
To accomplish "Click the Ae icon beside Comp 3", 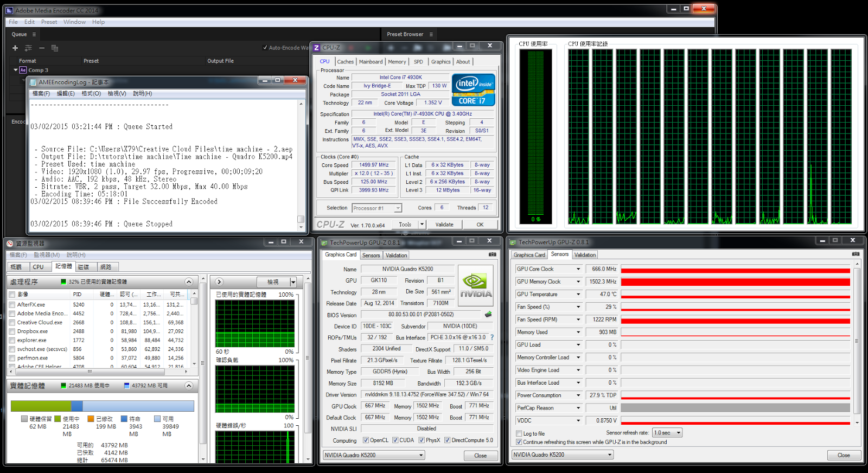I will pos(23,70).
